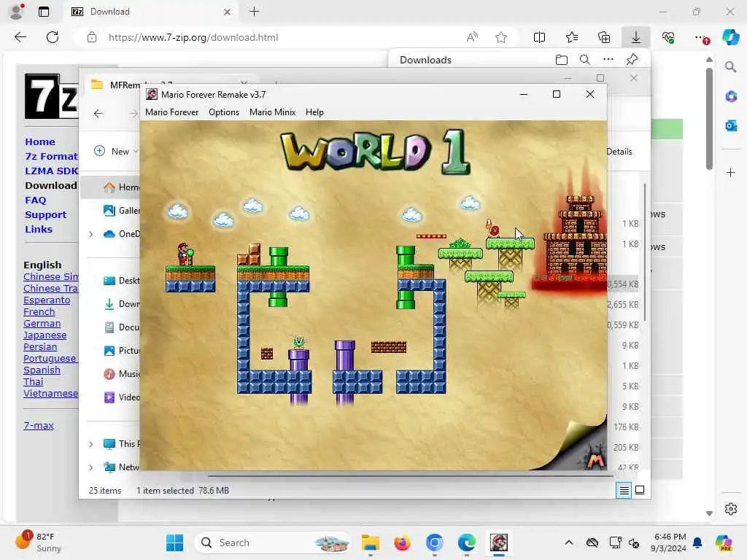747x560 pixels.
Task: Open Edge split screen icon
Action: 539,37
